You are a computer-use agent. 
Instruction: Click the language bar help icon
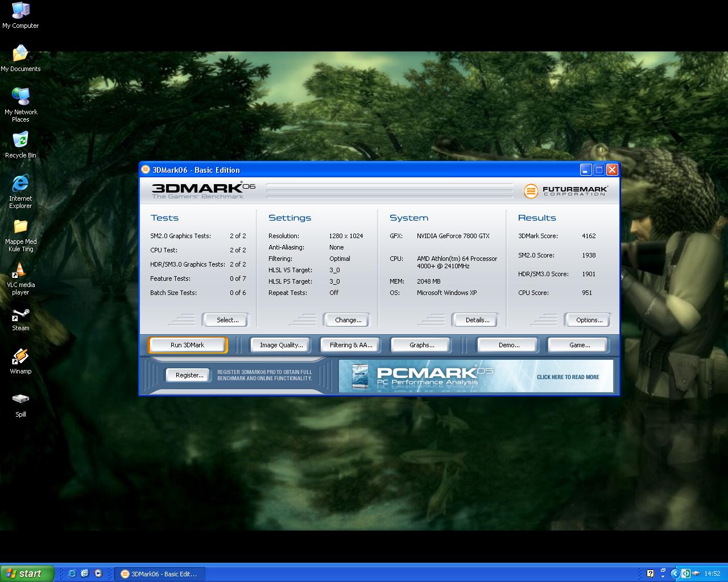coord(650,573)
